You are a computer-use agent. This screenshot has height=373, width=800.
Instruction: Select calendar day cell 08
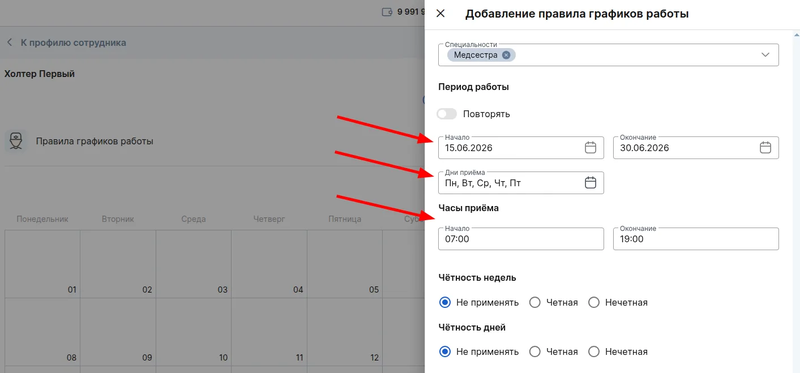43,332
